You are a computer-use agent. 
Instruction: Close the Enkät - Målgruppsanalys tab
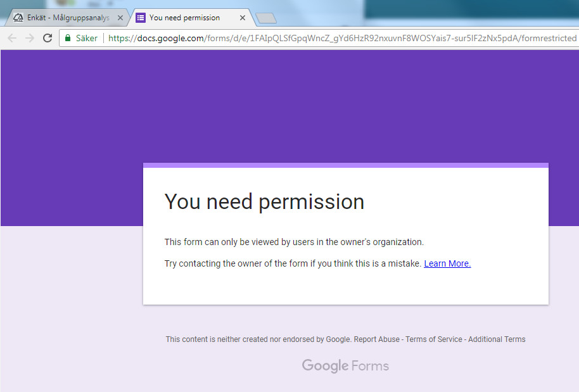[x=120, y=18]
